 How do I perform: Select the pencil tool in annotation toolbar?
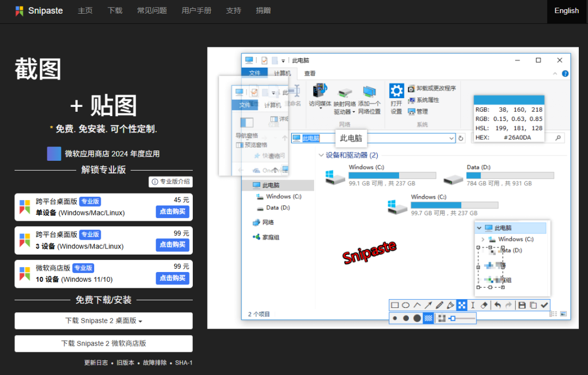coord(439,305)
